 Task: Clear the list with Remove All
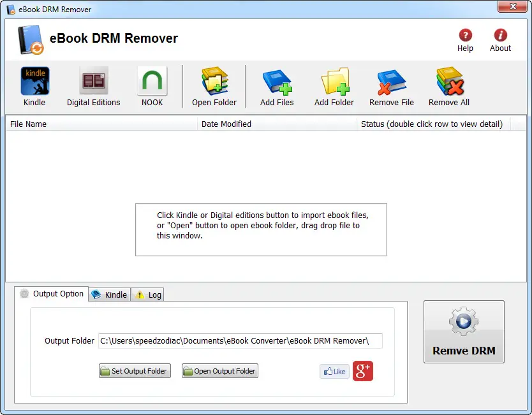pos(450,81)
